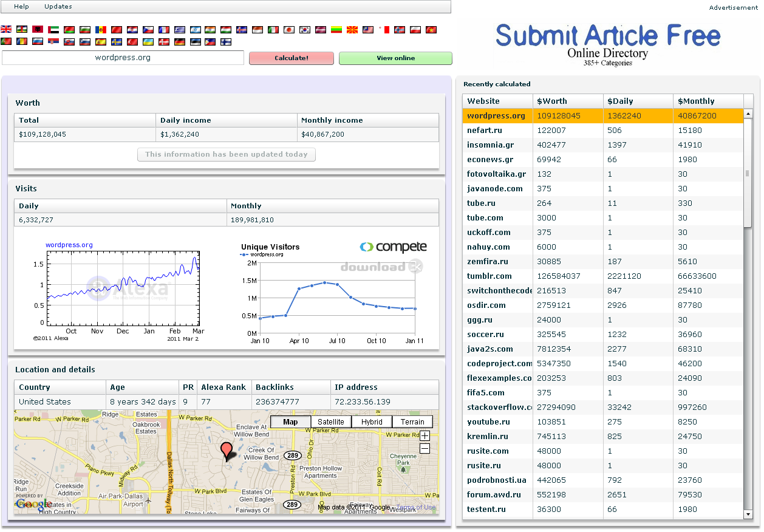The image size is (764, 532).
Task: Select the Denmark flag language
Action: tap(164, 42)
